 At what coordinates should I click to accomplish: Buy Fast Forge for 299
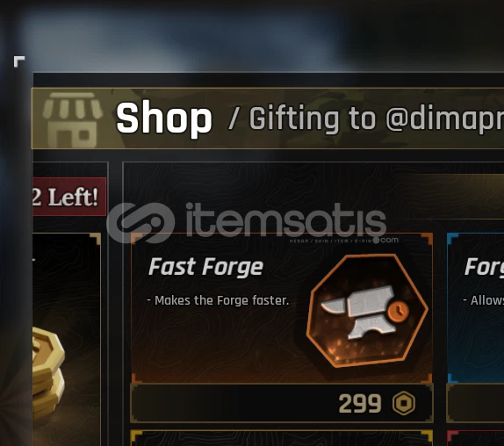click(282, 403)
